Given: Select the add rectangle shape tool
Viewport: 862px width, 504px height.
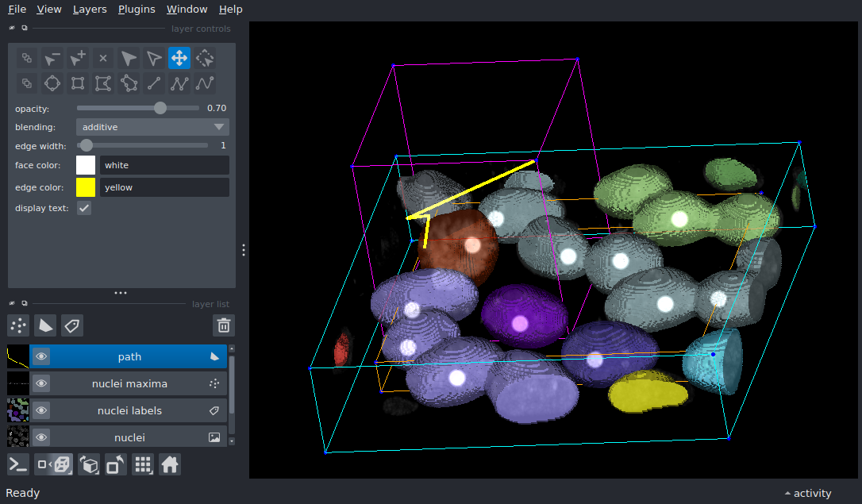Looking at the screenshot, I should coord(78,83).
